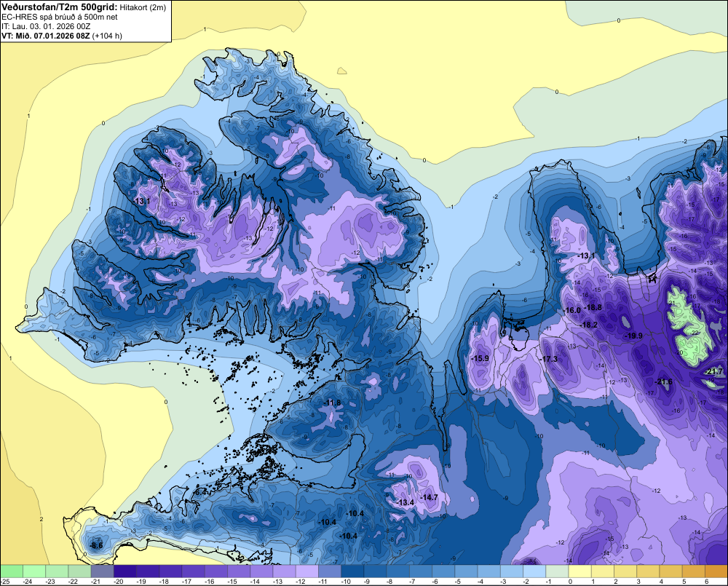Click the -8.6 temperature value on the map
The image size is (728, 586).
tap(96, 546)
